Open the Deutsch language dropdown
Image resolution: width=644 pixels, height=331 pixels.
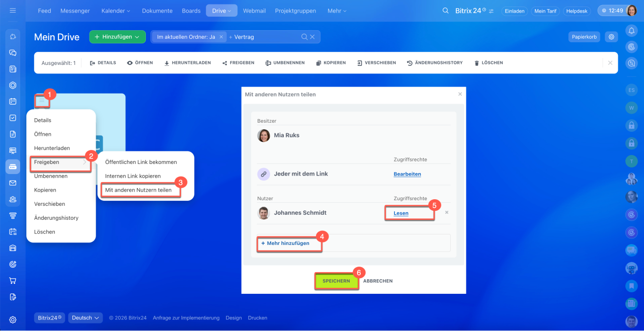(85, 318)
